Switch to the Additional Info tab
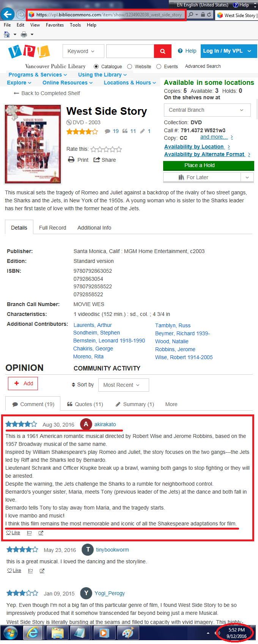 click(x=94, y=228)
